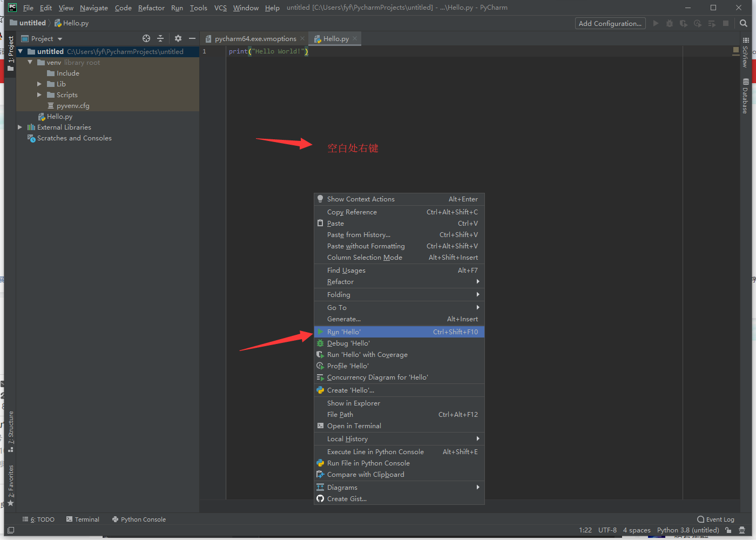Image resolution: width=756 pixels, height=540 pixels.
Task: Collapse the venv folder
Action: pyautogui.click(x=30, y=62)
